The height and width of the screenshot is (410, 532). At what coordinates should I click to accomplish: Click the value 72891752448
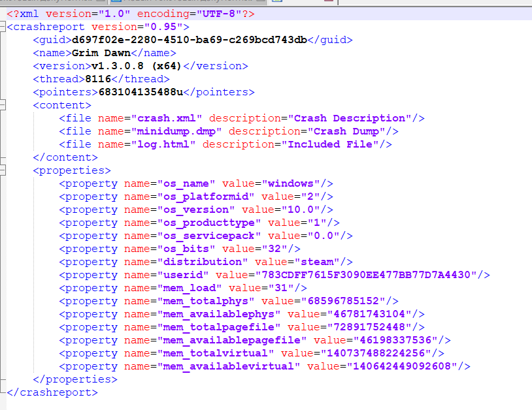[369, 327]
